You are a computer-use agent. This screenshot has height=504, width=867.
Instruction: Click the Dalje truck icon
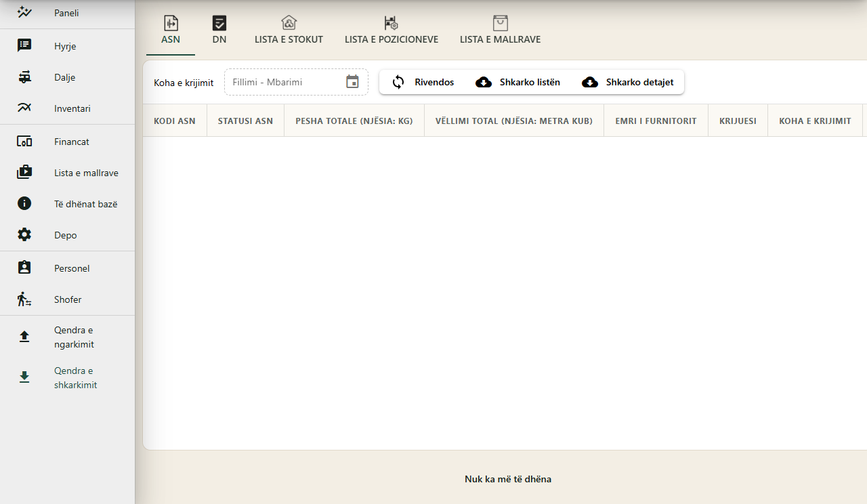(x=24, y=77)
